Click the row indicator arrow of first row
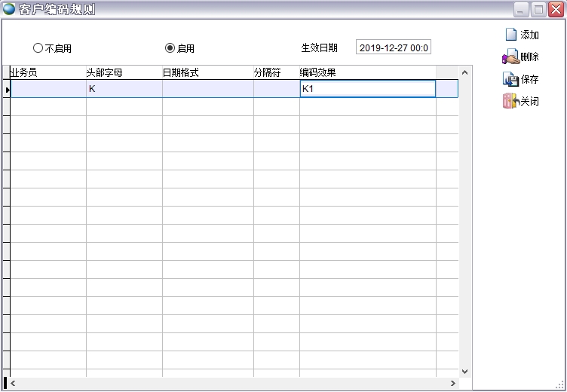567x392 pixels. click(x=7, y=90)
